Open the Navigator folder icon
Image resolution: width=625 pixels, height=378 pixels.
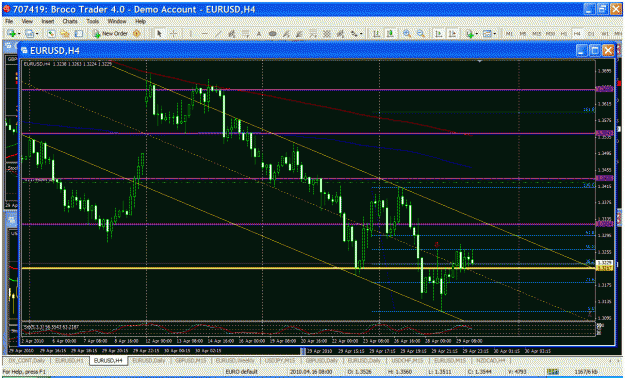coord(65,34)
